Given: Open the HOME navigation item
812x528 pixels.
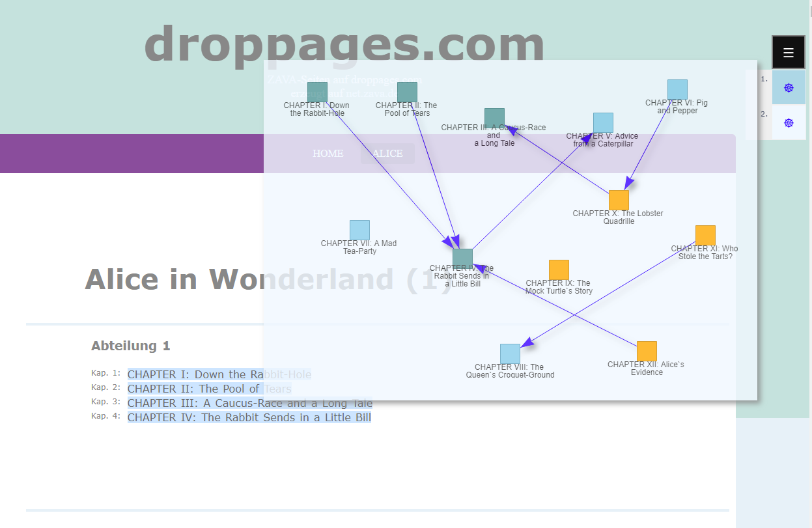Looking at the screenshot, I should point(328,154).
